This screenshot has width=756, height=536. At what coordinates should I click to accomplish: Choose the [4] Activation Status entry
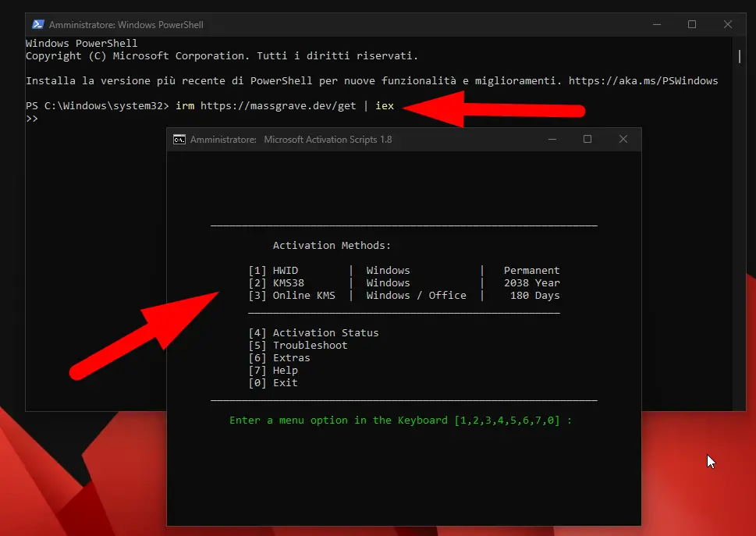click(x=314, y=333)
